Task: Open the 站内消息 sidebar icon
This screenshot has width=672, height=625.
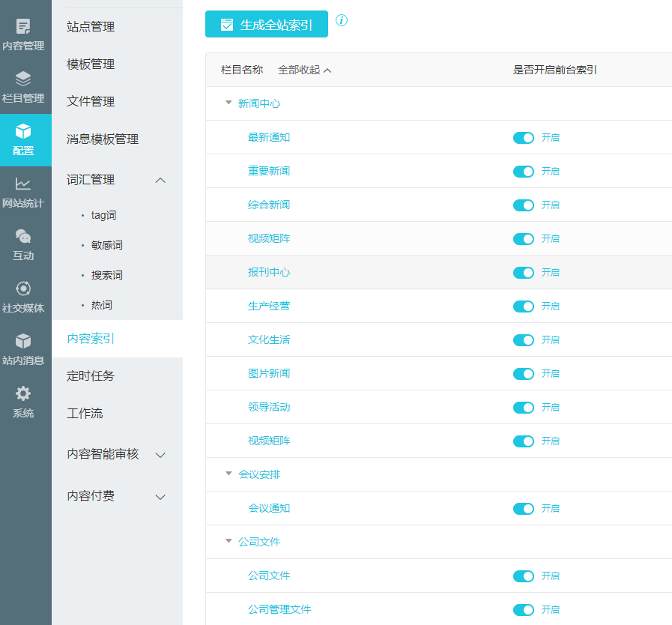Action: pyautogui.click(x=23, y=342)
